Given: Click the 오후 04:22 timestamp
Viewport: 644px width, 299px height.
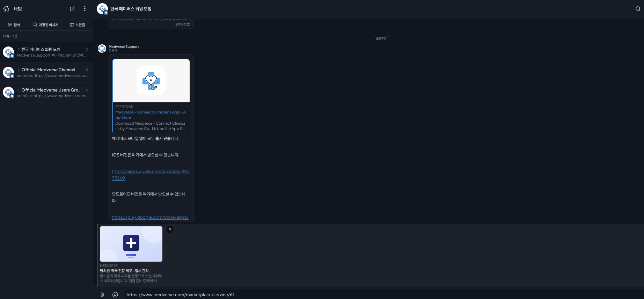Looking at the screenshot, I should pyautogui.click(x=183, y=24).
